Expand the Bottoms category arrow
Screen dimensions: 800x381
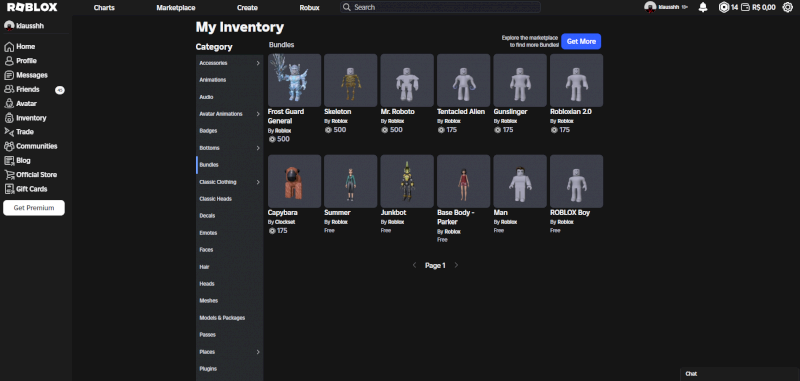pos(258,148)
